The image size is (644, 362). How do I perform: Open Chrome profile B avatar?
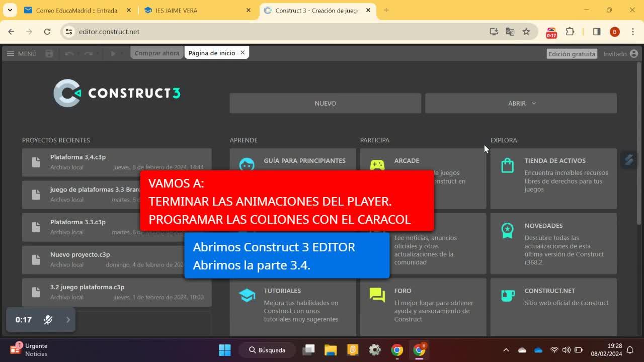[x=615, y=32]
